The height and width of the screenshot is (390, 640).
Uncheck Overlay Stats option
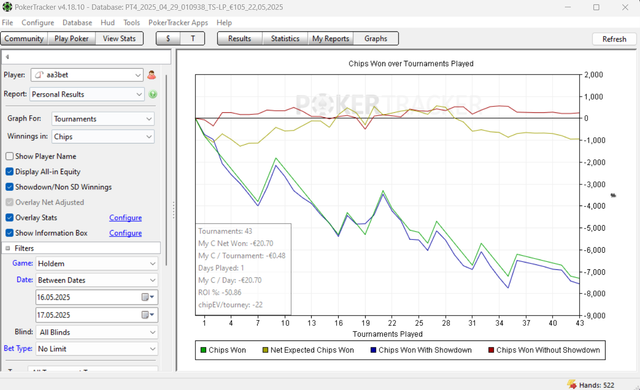coord(9,217)
